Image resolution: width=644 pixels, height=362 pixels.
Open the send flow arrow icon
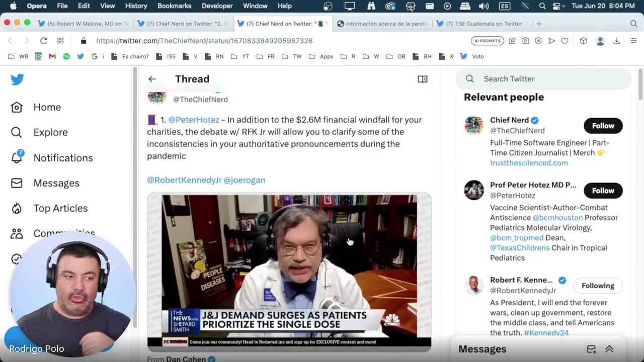point(551,41)
